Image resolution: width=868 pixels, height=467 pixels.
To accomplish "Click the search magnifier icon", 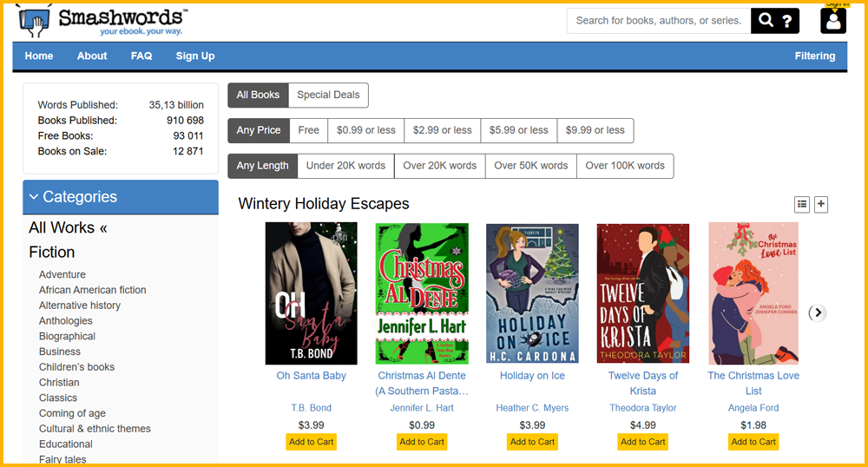I will pos(766,21).
